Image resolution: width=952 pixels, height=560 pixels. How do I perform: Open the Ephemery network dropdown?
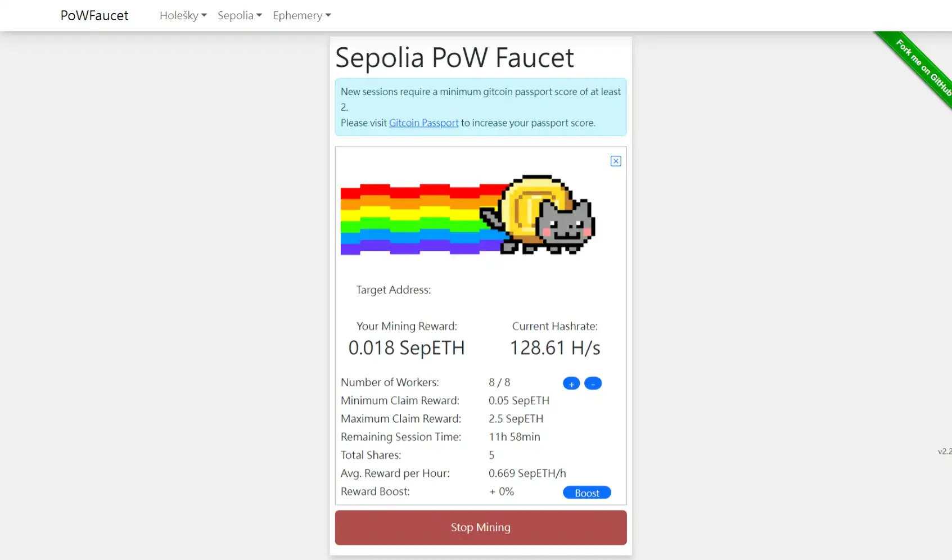tap(302, 15)
